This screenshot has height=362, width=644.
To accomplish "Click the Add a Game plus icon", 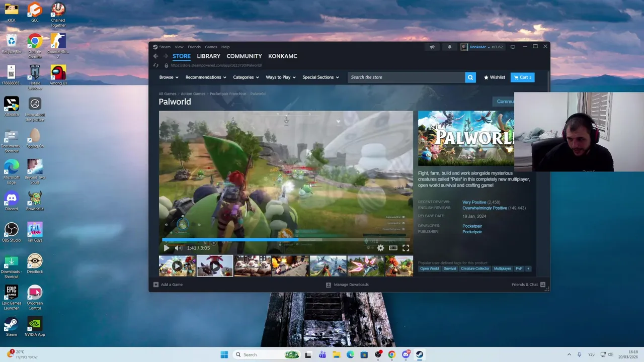I will click(x=156, y=285).
